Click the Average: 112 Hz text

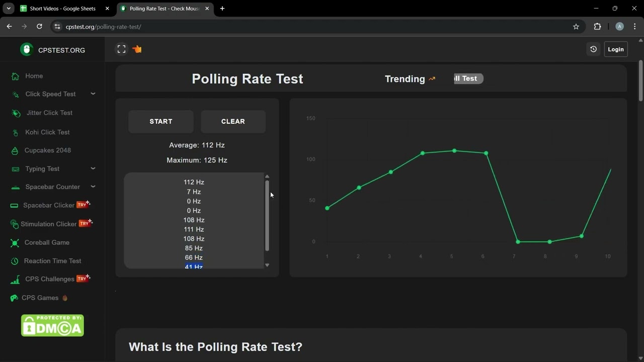tap(197, 145)
